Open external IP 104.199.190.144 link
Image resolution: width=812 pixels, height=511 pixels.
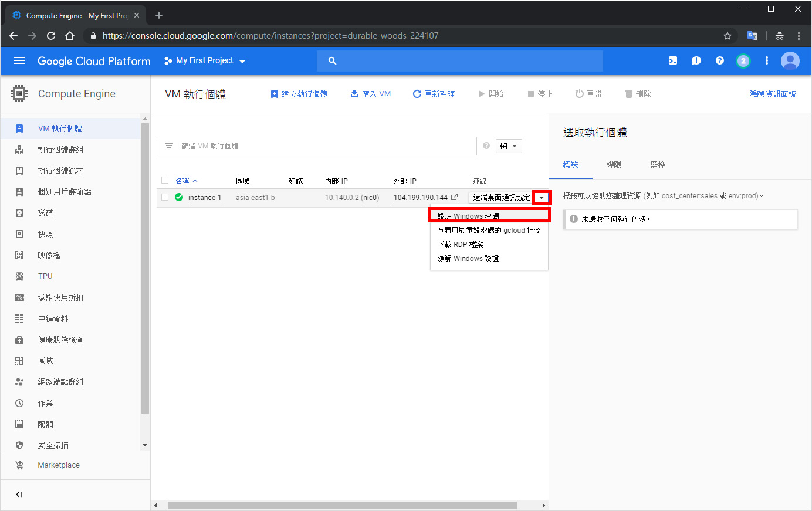pyautogui.click(x=425, y=198)
